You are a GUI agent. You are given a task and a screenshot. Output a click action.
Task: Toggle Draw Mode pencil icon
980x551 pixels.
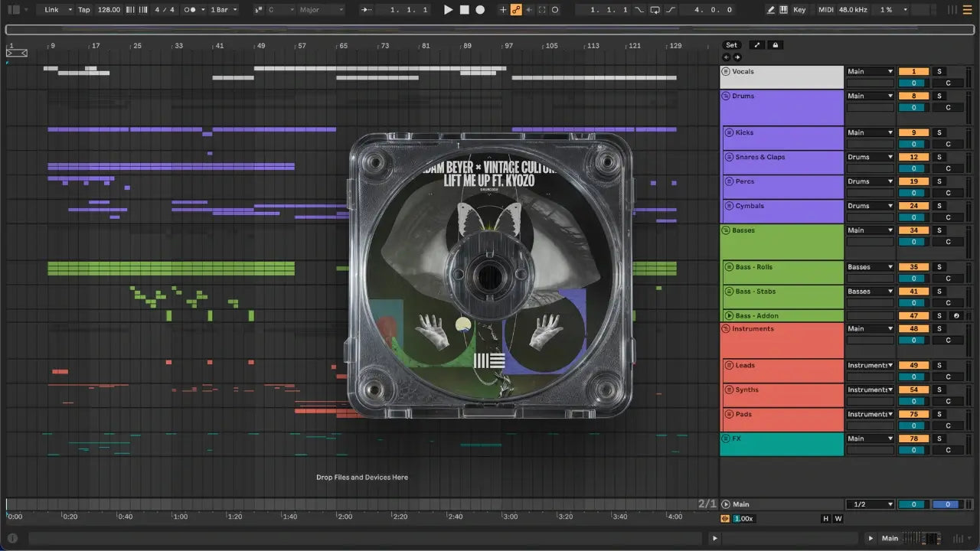coord(771,10)
